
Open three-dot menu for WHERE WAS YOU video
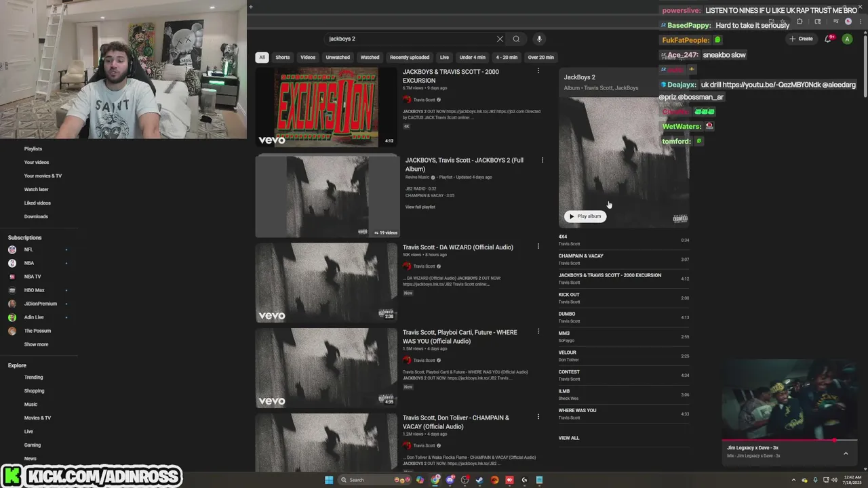coord(538,331)
